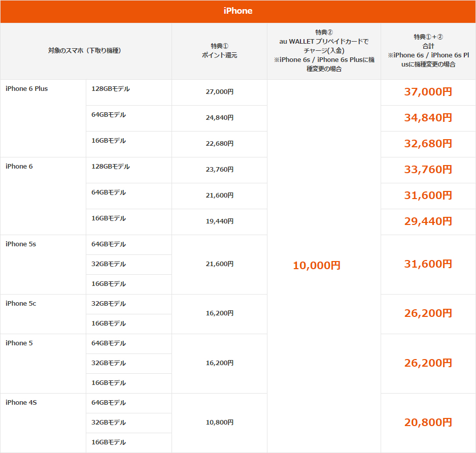Click 64GBモデル under iPhone 6 Plus

[109, 115]
